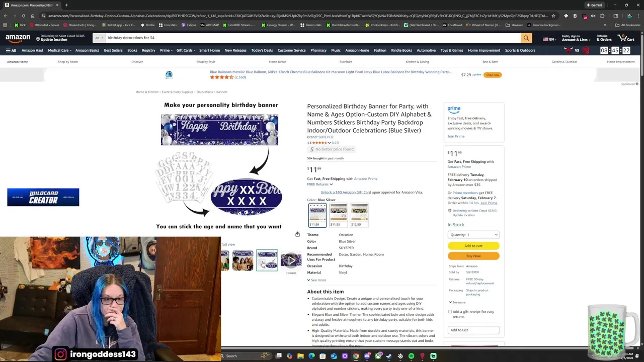Reload the page with the refresh icon
Image resolution: width=644 pixels, height=362 pixels.
(x=23, y=16)
